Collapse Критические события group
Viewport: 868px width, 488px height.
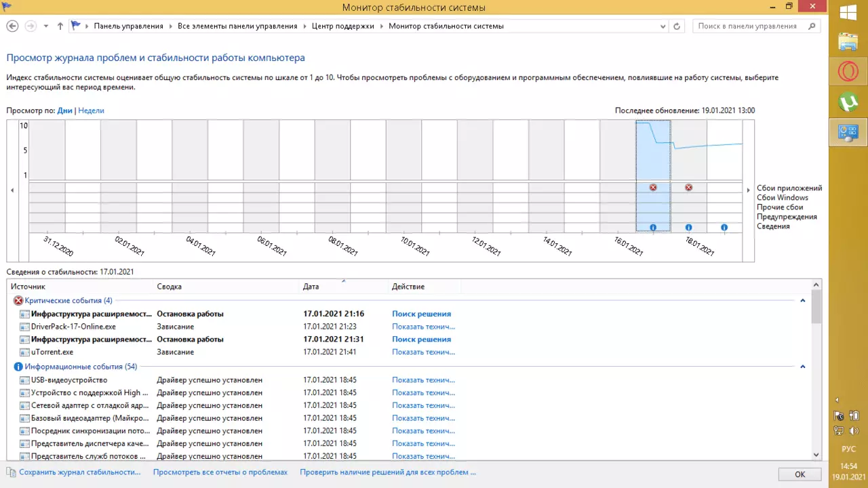pyautogui.click(x=803, y=300)
